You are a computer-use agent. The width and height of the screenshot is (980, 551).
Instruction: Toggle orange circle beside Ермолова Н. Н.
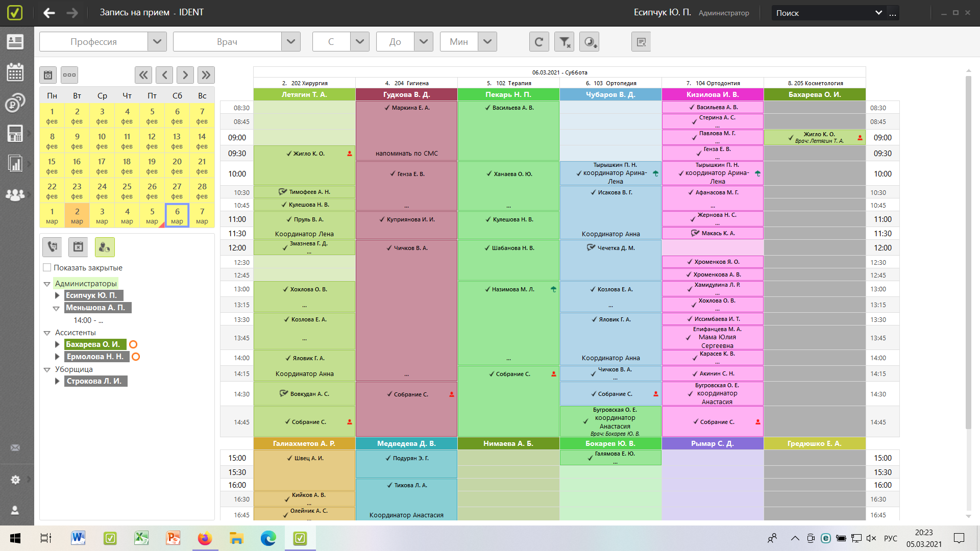coord(136,357)
